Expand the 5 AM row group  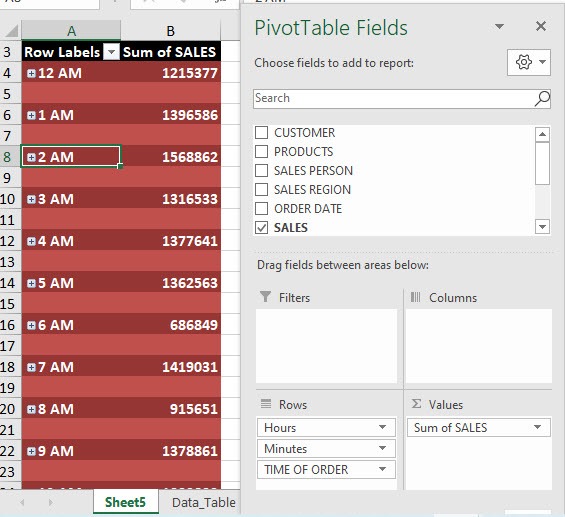(x=31, y=283)
